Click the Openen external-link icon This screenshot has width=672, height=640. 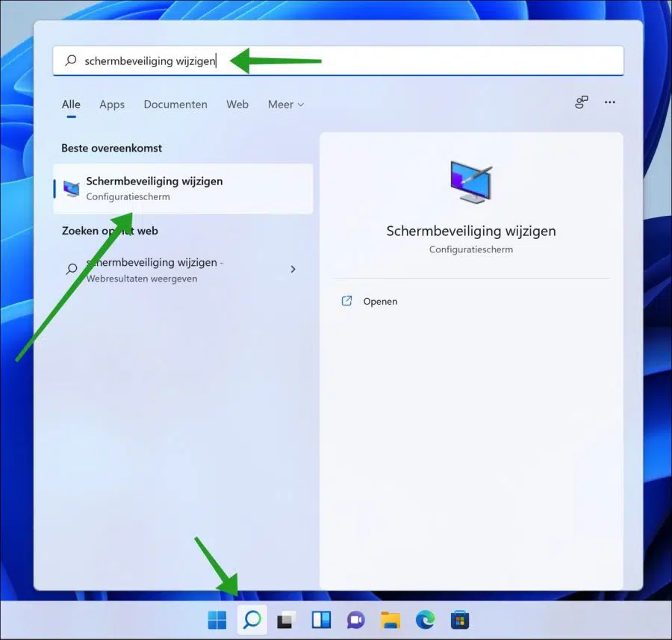346,301
